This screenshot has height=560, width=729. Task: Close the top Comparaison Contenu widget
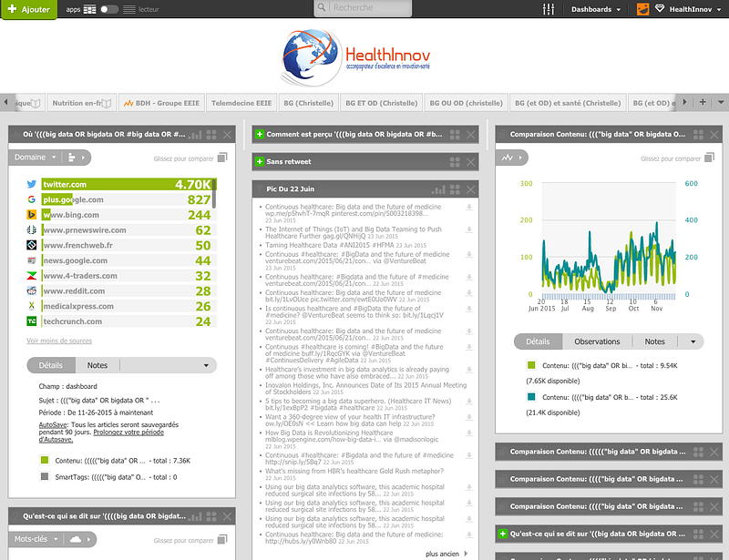(714, 135)
